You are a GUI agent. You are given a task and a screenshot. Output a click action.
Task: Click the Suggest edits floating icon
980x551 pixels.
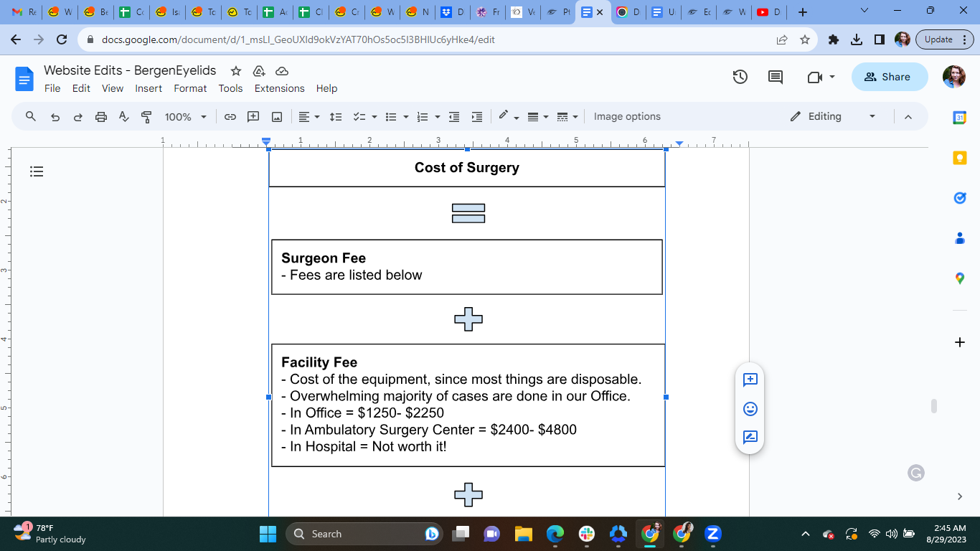tap(750, 437)
